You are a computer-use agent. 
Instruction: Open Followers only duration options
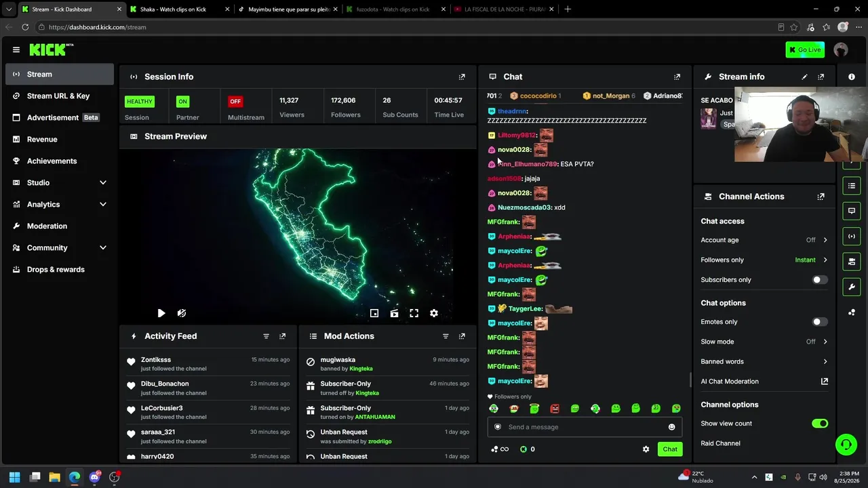[x=764, y=260]
